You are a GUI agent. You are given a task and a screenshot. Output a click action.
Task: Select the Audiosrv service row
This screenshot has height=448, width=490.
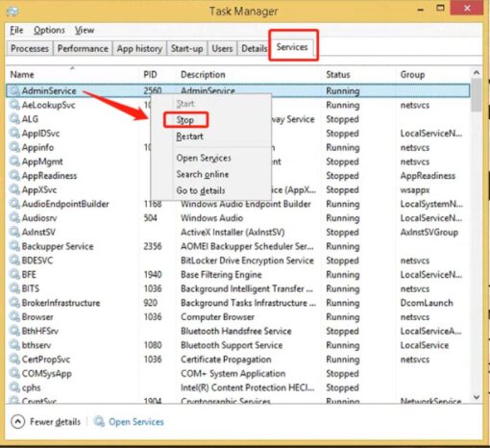click(x=238, y=218)
